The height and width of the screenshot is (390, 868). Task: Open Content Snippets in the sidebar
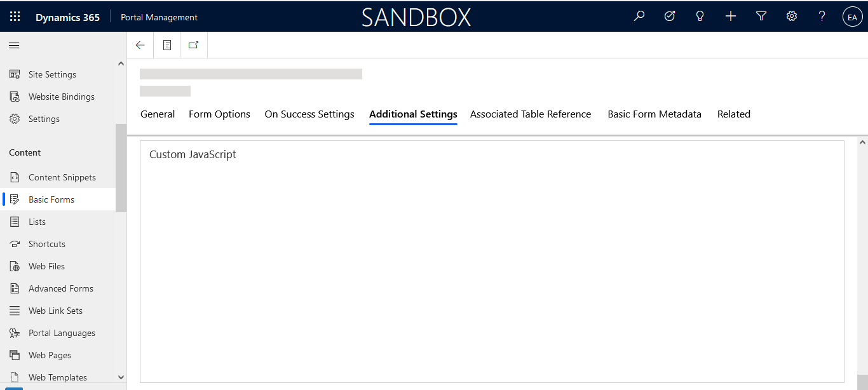click(x=58, y=177)
